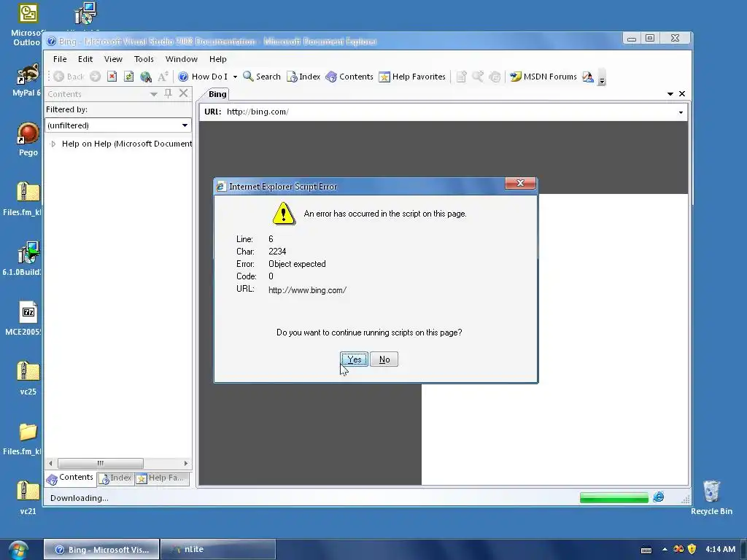Viewport: 747px width, 560px height.
Task: Open the Filtered by (unfiltered) combo box
Action: pos(117,125)
